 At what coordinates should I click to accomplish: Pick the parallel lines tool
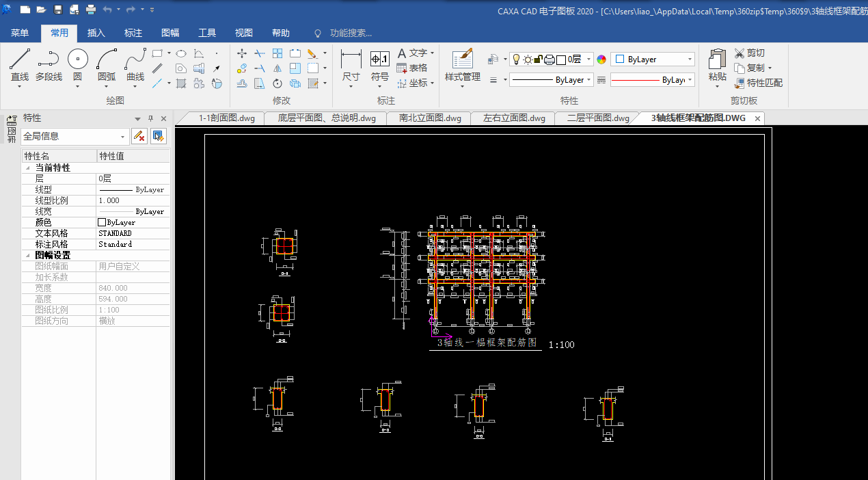(x=157, y=68)
